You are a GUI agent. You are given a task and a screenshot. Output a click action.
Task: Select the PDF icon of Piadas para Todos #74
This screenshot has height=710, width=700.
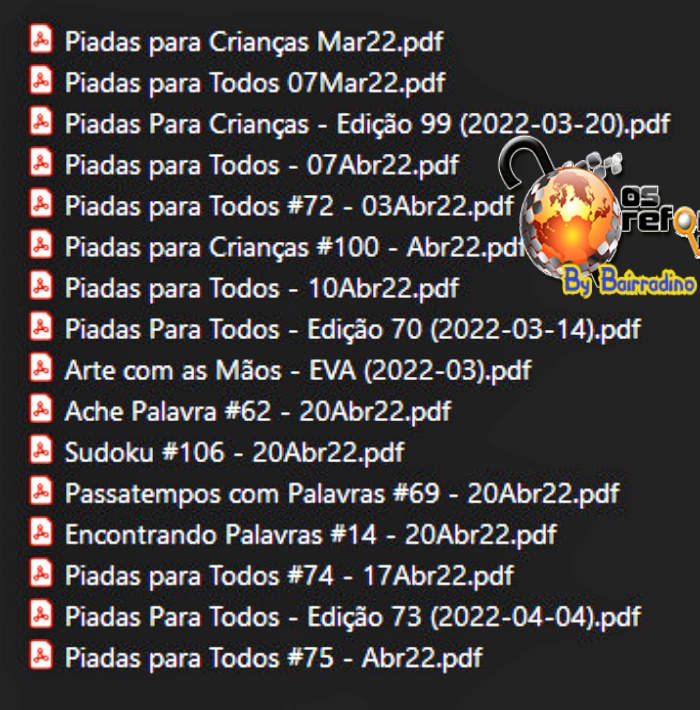41,573
